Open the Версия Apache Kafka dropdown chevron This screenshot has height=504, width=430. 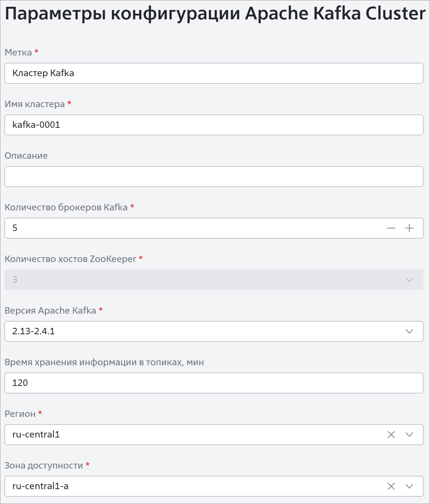coord(409,331)
